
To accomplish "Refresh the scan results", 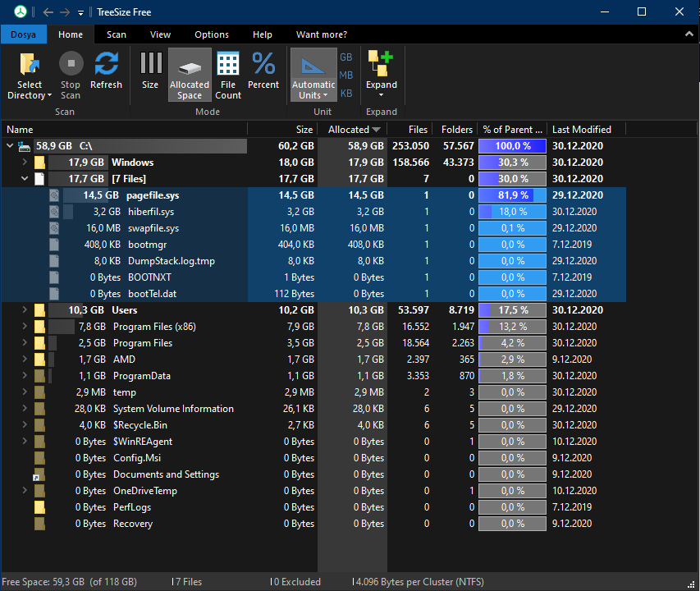I will point(106,71).
